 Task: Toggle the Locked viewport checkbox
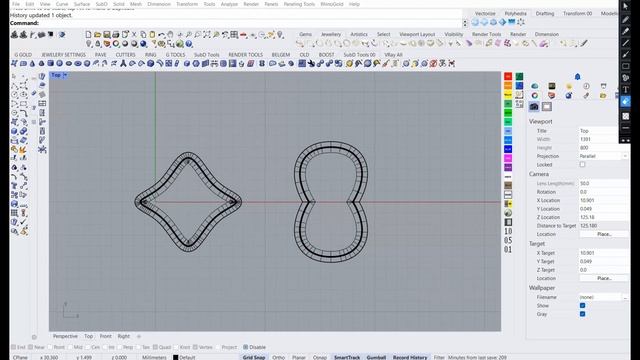tap(582, 164)
